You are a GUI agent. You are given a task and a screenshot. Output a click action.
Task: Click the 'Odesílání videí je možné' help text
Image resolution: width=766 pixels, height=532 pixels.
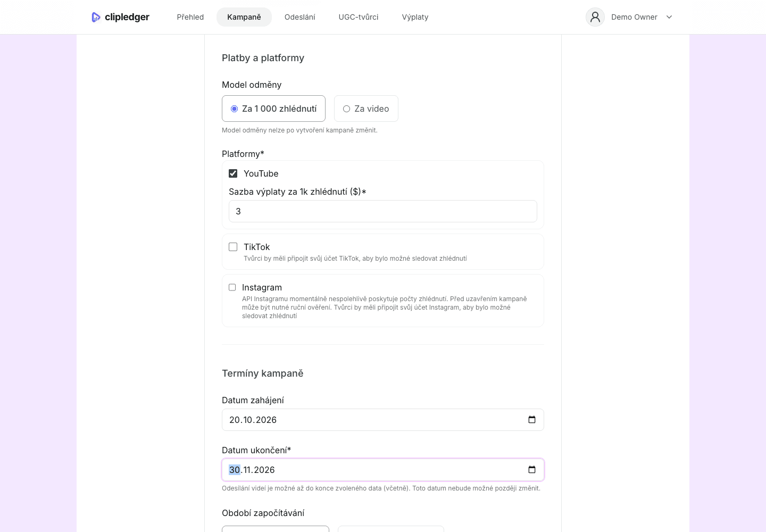point(381,488)
